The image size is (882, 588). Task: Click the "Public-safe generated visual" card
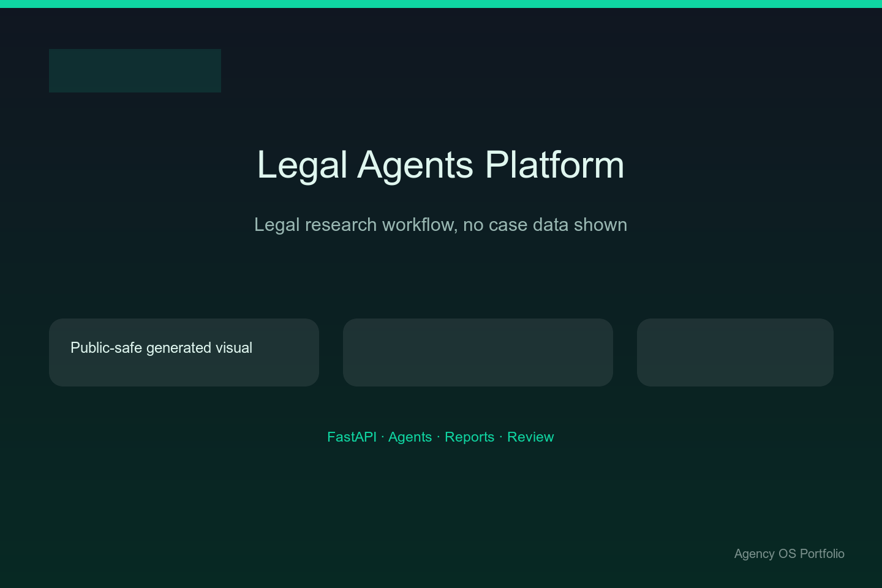[x=184, y=352]
